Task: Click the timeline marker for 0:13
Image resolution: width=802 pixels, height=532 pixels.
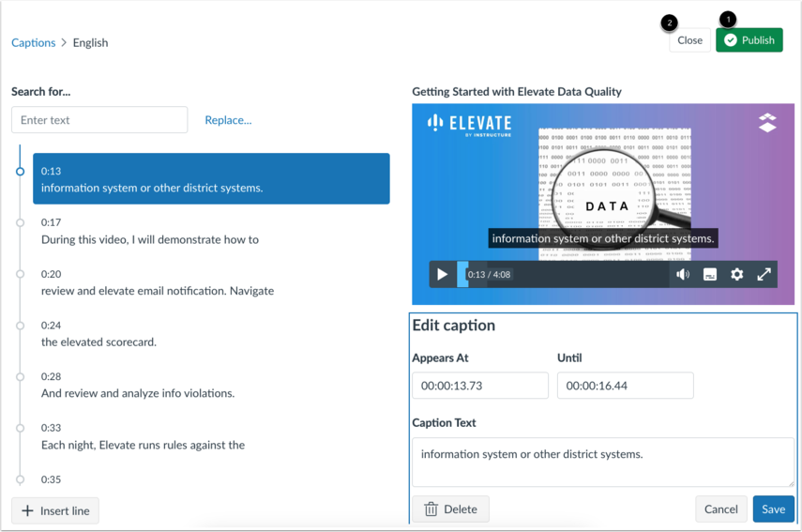Action: 20,172
